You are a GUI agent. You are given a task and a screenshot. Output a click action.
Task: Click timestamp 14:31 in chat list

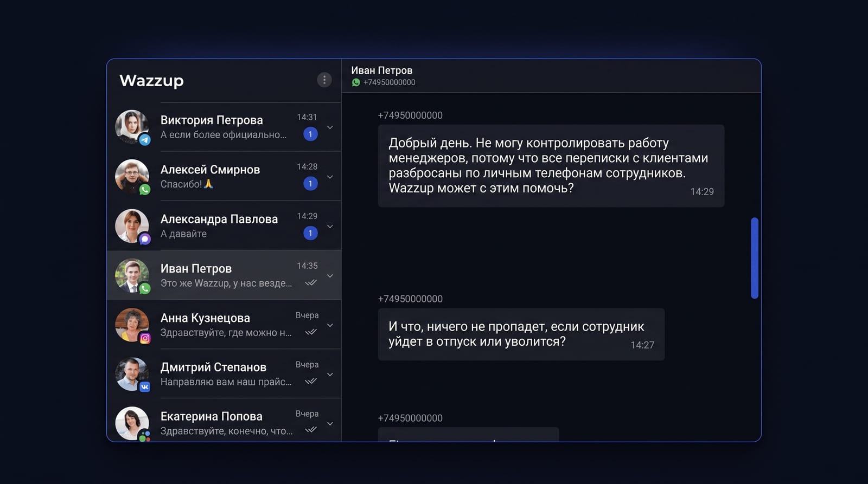(307, 117)
